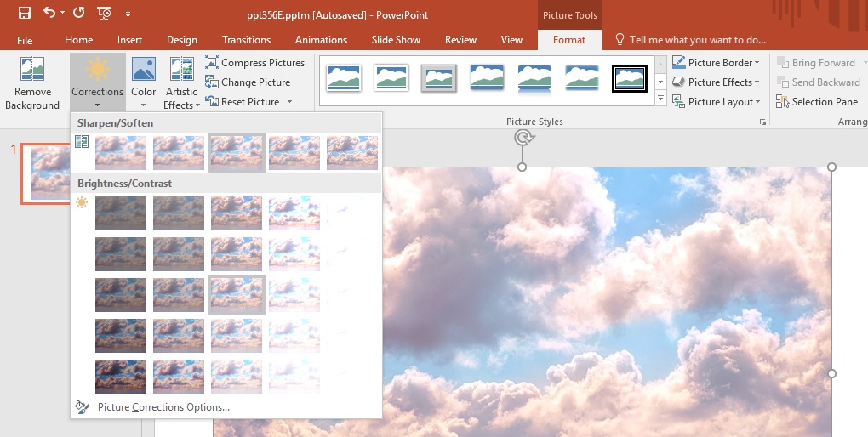Open Picture Styles dialog launcher

[x=762, y=122]
